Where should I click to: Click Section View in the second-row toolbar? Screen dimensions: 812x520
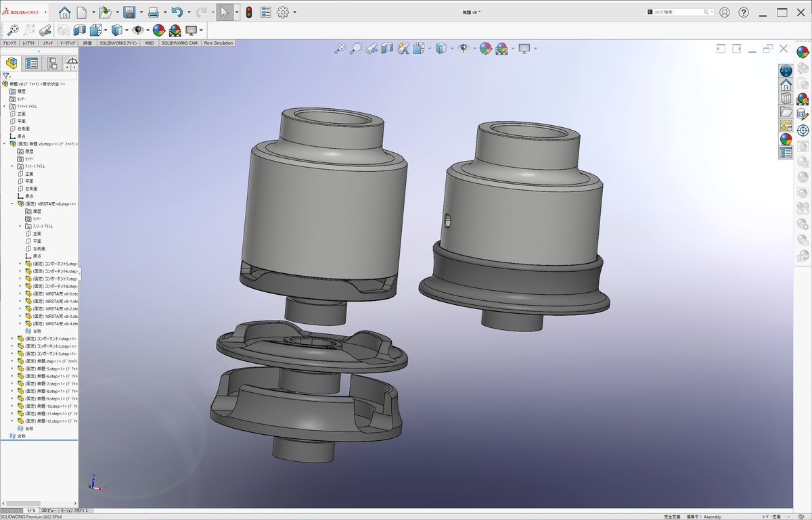point(79,30)
